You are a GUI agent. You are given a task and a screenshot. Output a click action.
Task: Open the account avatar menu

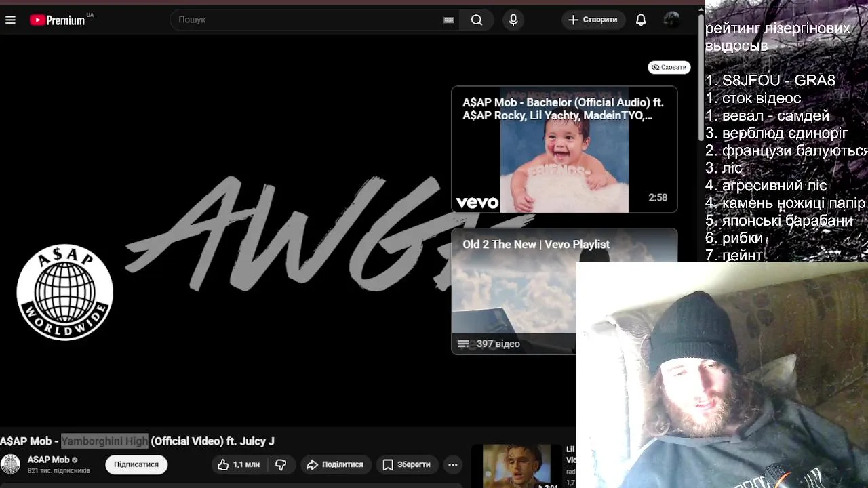(x=671, y=20)
